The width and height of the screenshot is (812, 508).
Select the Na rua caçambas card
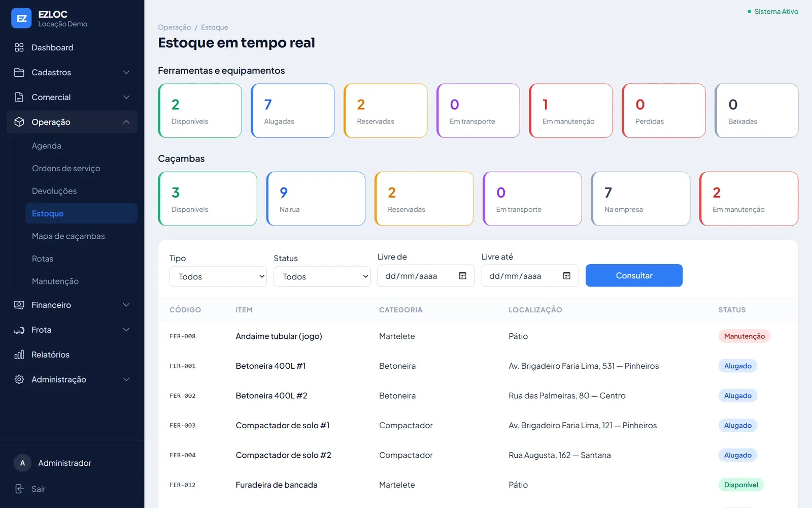pos(316,199)
